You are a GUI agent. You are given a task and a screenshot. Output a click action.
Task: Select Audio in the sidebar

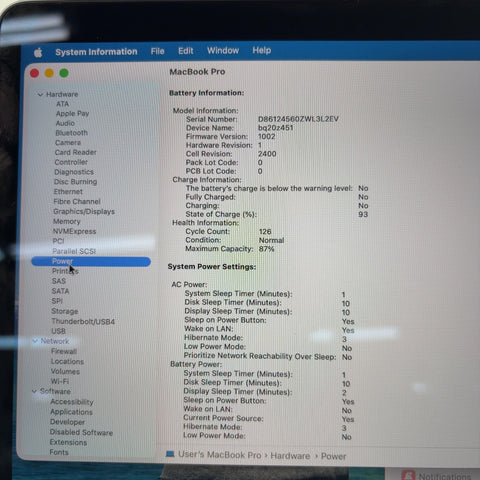[65, 123]
